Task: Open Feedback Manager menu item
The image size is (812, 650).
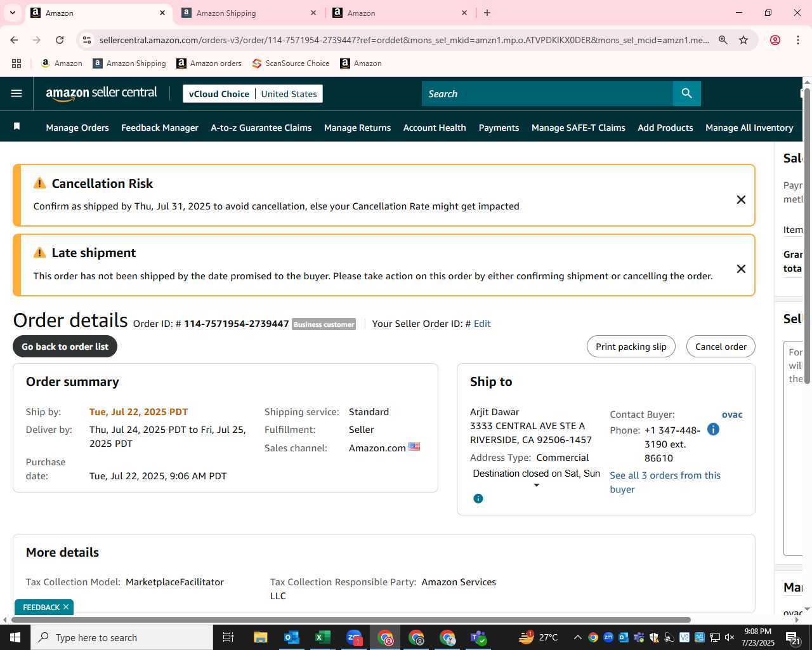Action: (160, 128)
